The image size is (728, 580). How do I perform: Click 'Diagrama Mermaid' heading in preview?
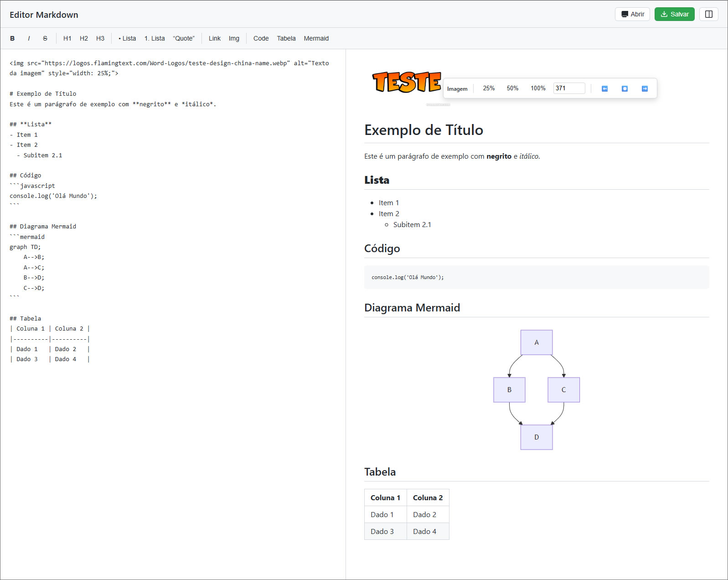pyautogui.click(x=412, y=308)
